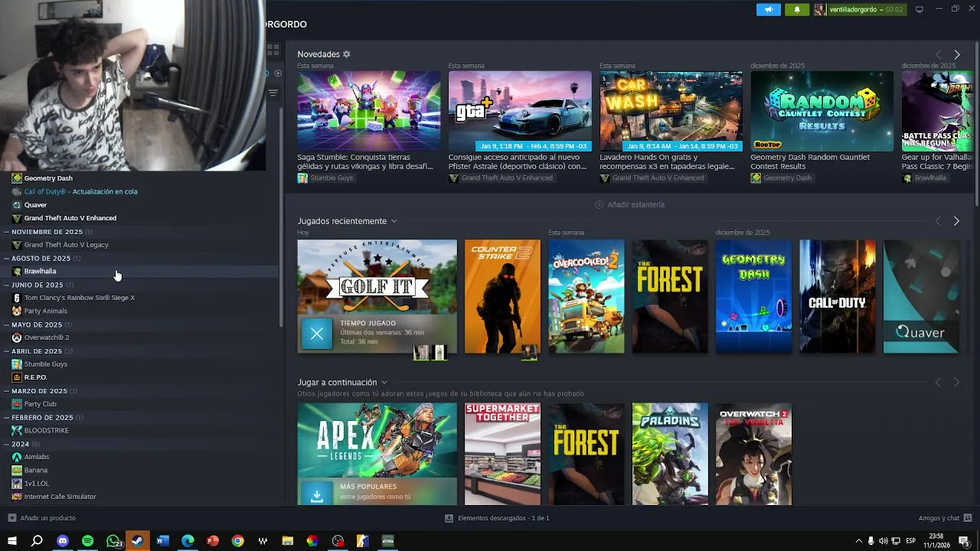Image resolution: width=980 pixels, height=551 pixels.
Task: Open Microsoft Edge from the taskbar
Action: (x=188, y=541)
